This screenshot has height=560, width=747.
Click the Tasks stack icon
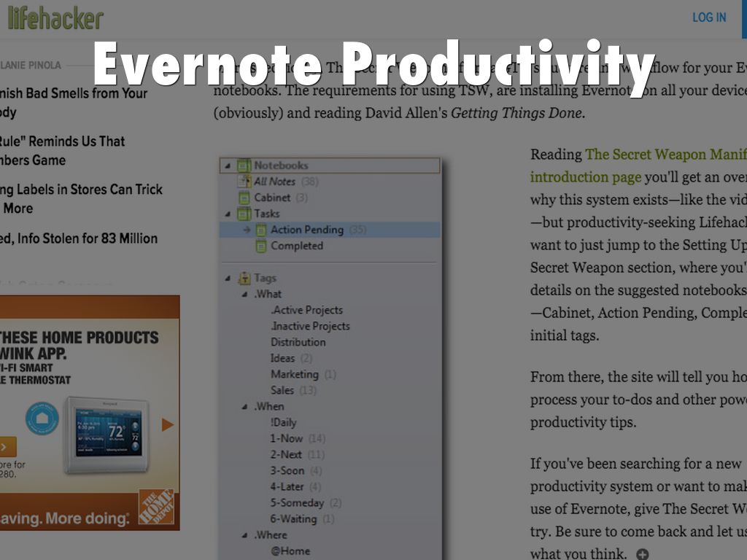[244, 214]
